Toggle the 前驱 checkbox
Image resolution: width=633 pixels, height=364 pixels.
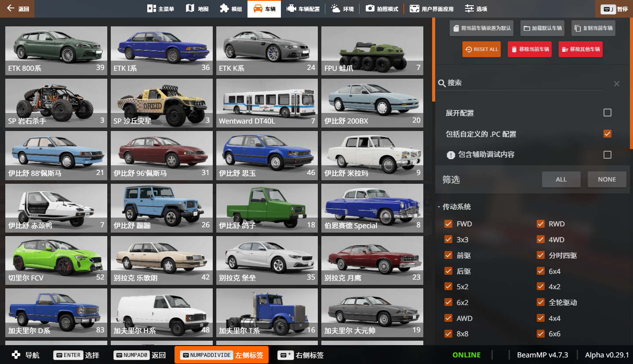(448, 255)
